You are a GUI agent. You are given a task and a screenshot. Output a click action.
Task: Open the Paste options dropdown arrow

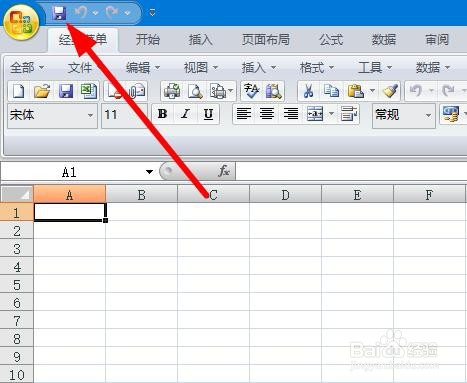tap(372, 91)
